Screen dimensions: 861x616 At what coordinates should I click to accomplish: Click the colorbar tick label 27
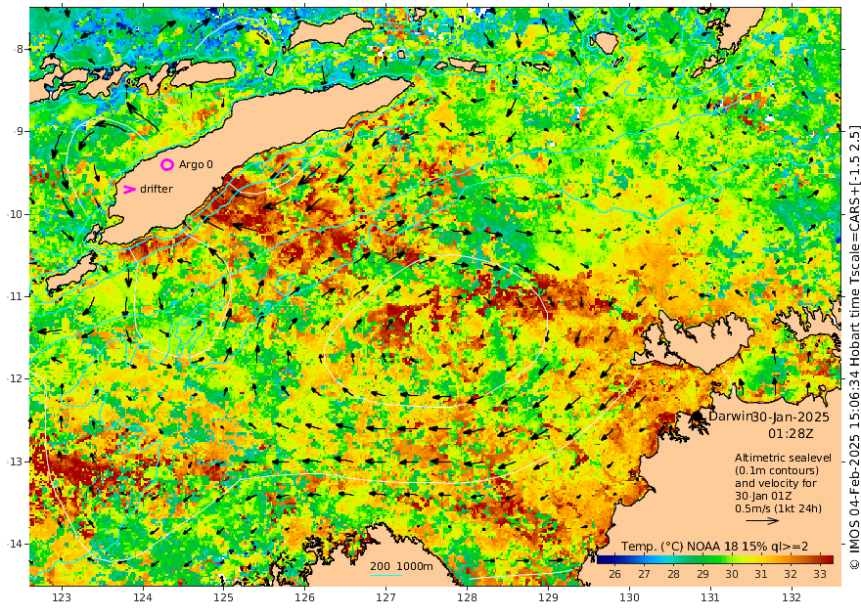coord(644,574)
